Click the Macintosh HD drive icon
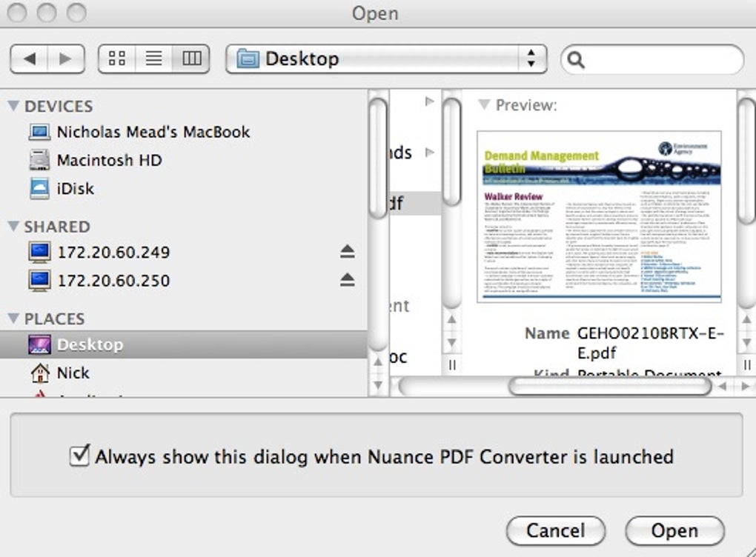The width and height of the screenshot is (756, 557). [x=39, y=160]
